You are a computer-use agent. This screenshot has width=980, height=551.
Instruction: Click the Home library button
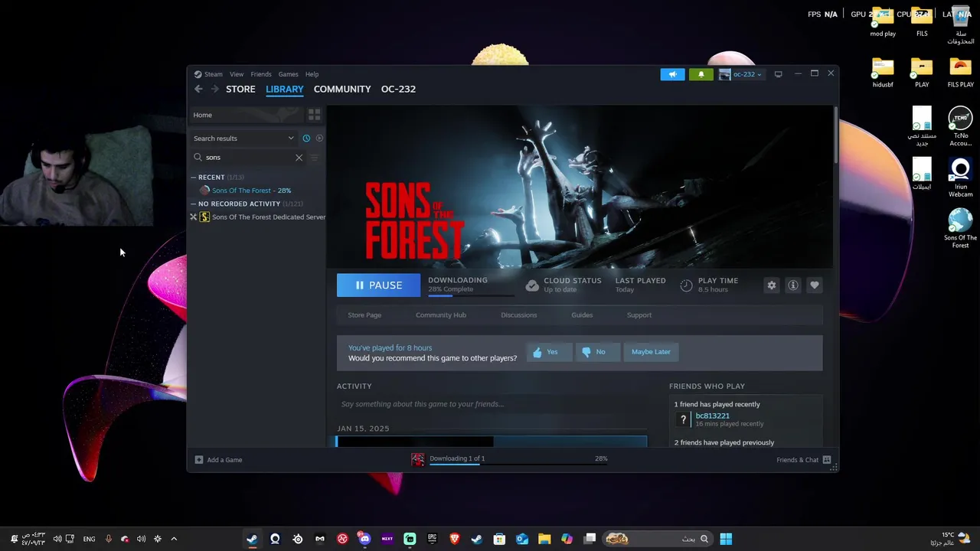click(x=247, y=115)
